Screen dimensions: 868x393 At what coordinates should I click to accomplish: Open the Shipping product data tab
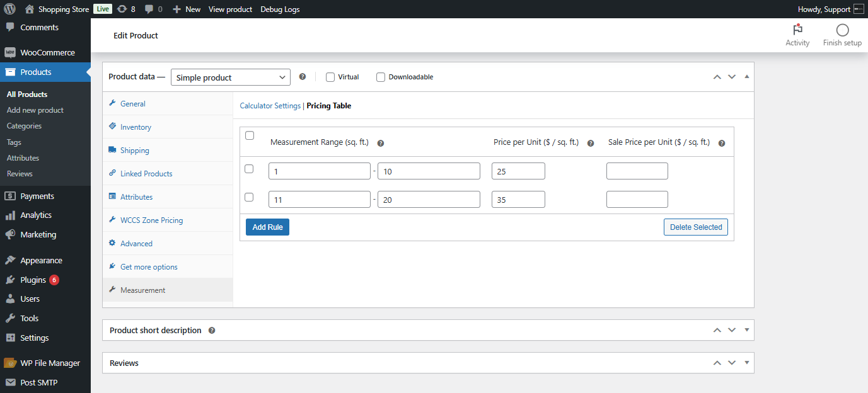(x=168, y=151)
